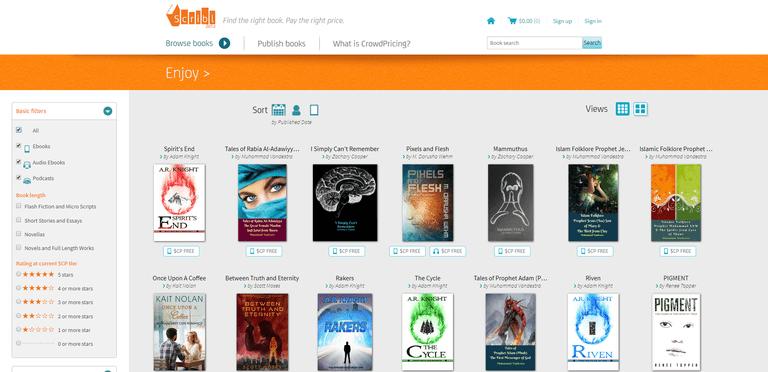Select 0 or more stars rating
Image resolution: width=768 pixels, height=372 pixels.
coord(19,343)
